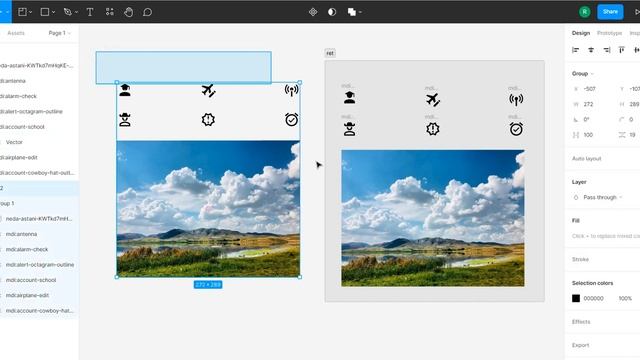
Task: Select airplane-edit icon inside the ret frame
Action: click(x=433, y=99)
